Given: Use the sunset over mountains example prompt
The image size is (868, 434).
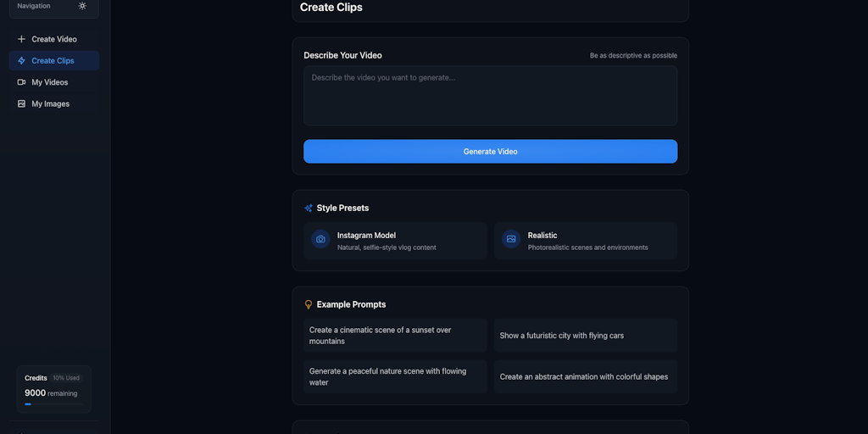Looking at the screenshot, I should pyautogui.click(x=395, y=336).
